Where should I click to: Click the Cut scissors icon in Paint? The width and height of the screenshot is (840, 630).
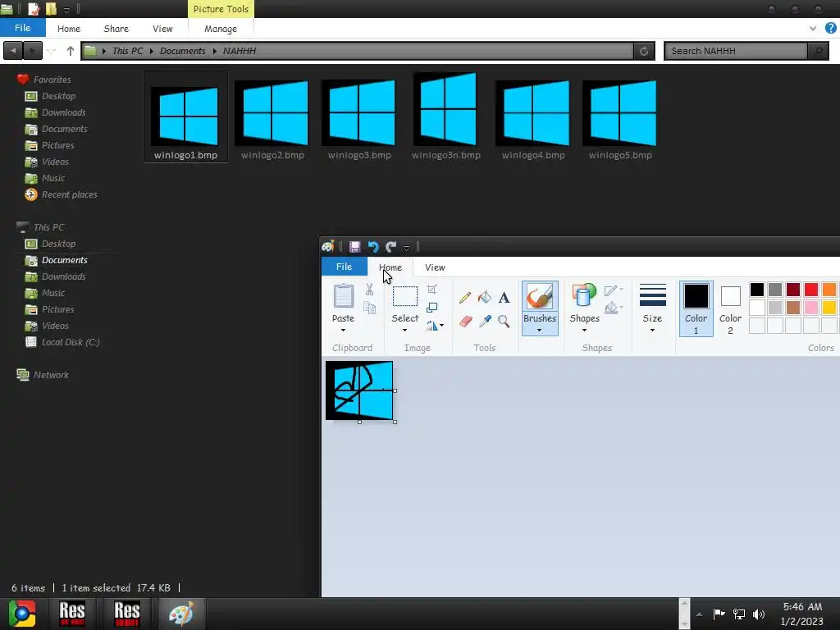coord(369,290)
